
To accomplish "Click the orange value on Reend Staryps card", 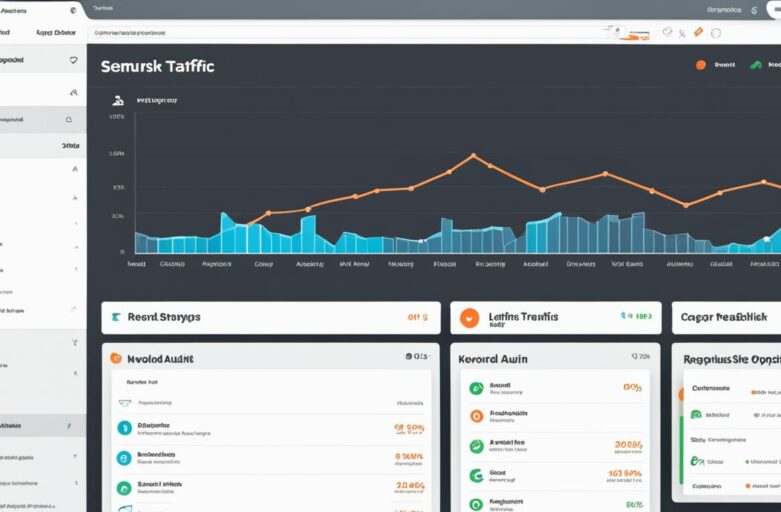I will [418, 317].
